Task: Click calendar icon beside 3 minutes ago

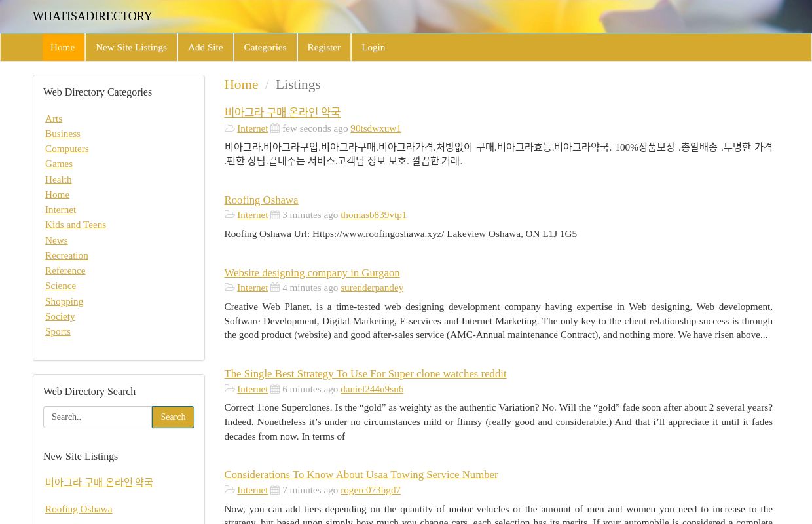Action: click(275, 215)
